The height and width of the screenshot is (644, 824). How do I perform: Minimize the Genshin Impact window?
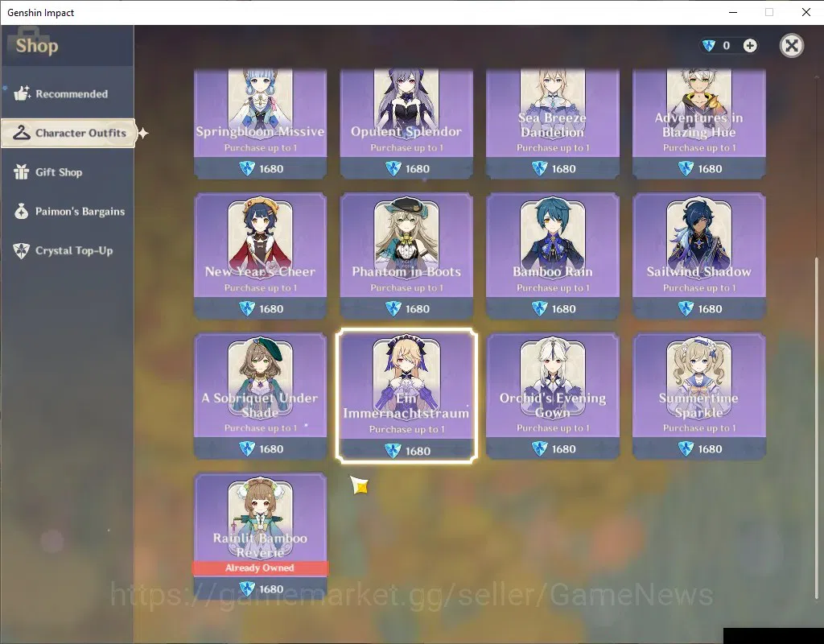[x=733, y=12]
